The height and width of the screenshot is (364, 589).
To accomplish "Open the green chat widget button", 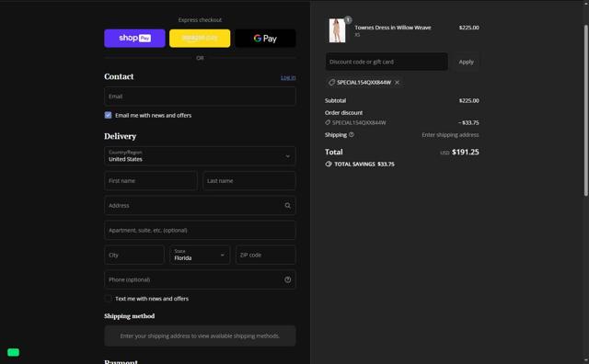I will (13, 352).
